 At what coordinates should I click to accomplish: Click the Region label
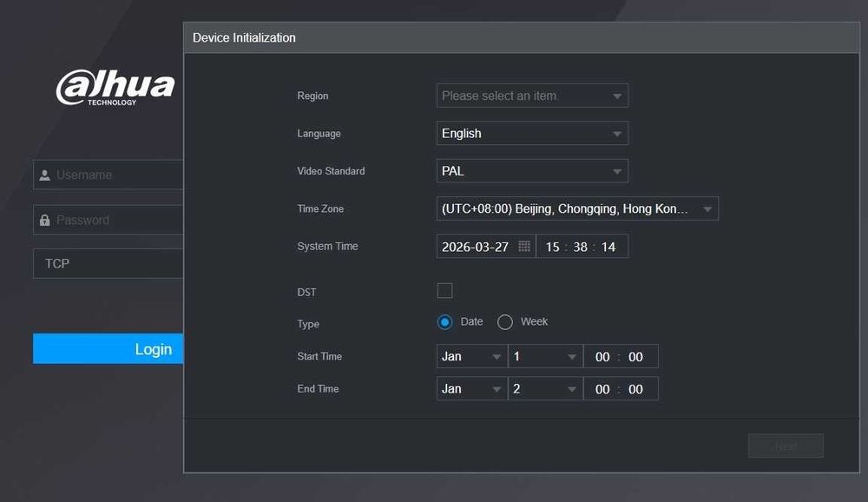312,96
